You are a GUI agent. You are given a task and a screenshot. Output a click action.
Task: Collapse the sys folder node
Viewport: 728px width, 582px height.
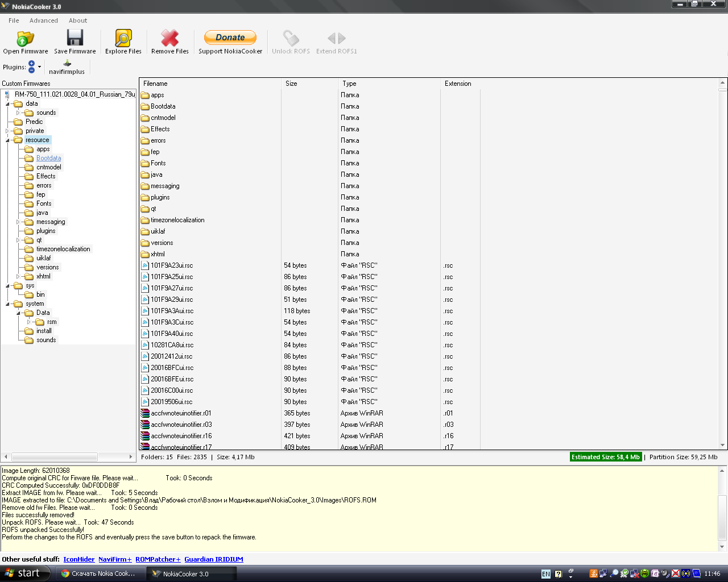[7, 286]
